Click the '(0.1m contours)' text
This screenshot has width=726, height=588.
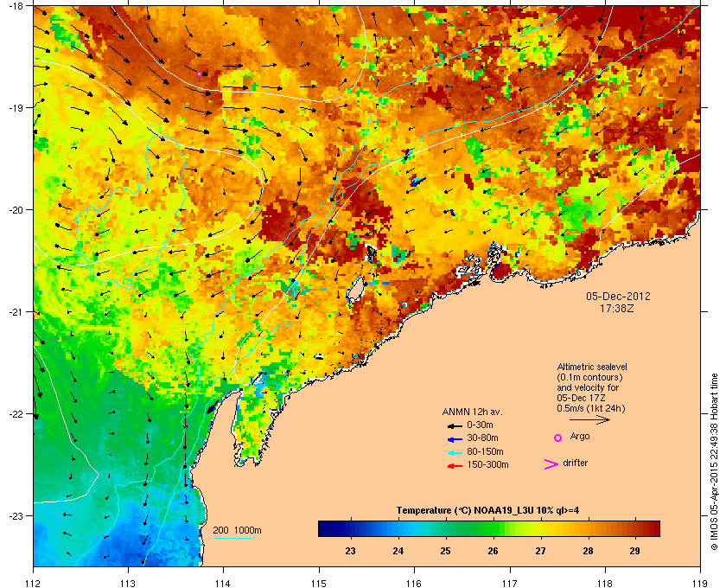pyautogui.click(x=589, y=377)
